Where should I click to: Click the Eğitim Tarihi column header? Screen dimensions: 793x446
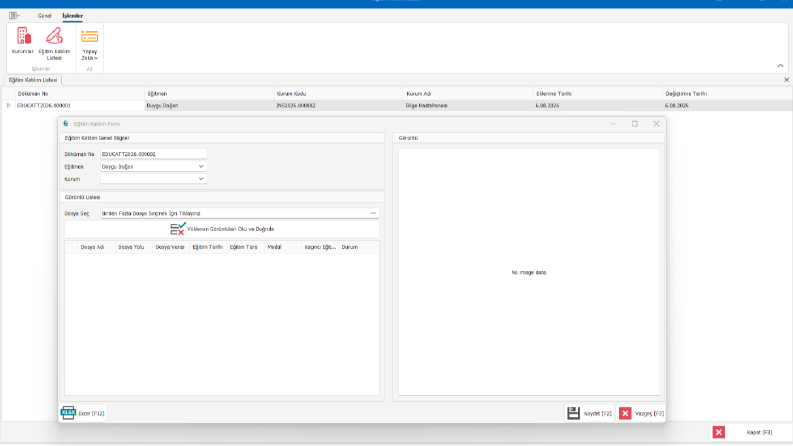[208, 247]
